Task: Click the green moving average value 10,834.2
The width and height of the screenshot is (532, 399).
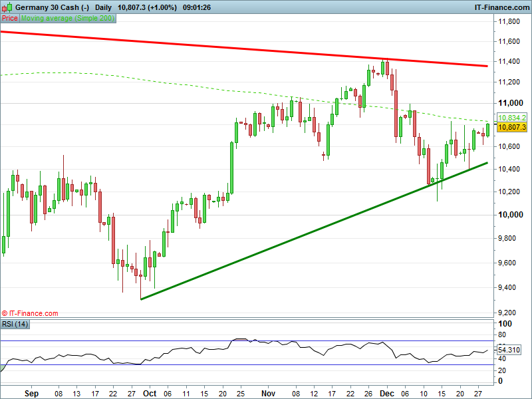Action: pos(511,118)
